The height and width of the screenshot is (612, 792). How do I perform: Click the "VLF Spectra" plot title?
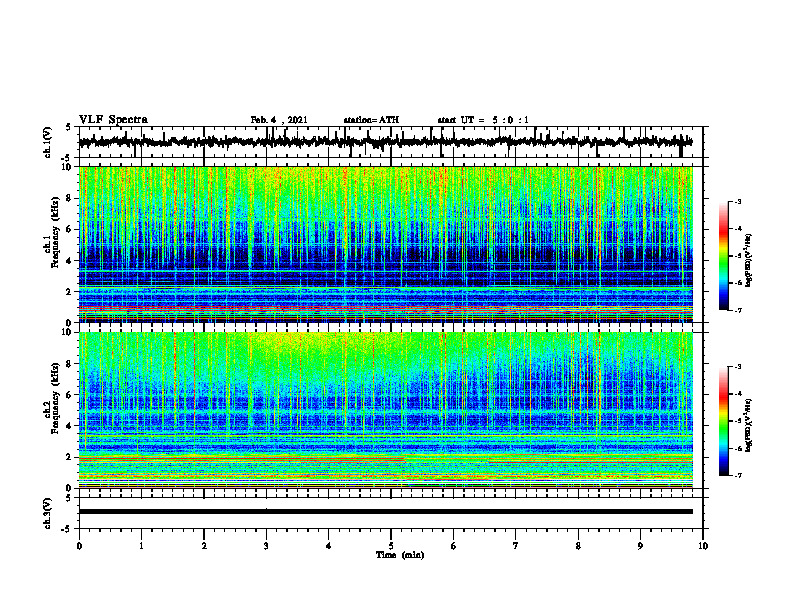113,120
